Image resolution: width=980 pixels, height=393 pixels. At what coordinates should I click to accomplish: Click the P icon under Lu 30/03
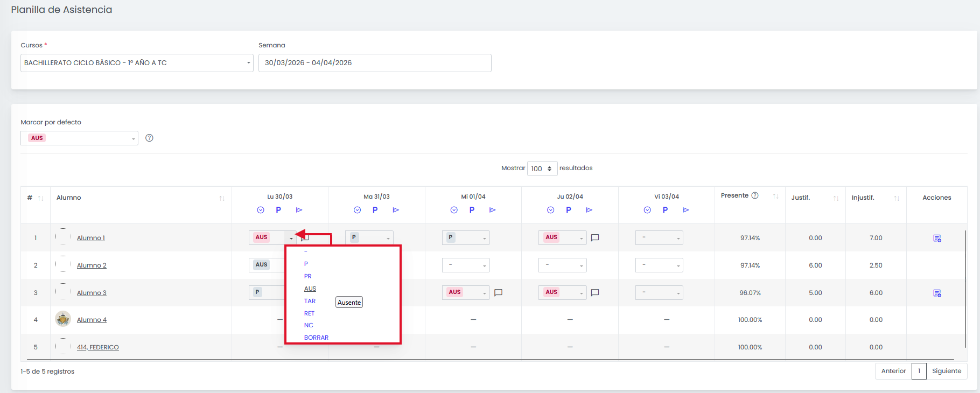coord(278,210)
